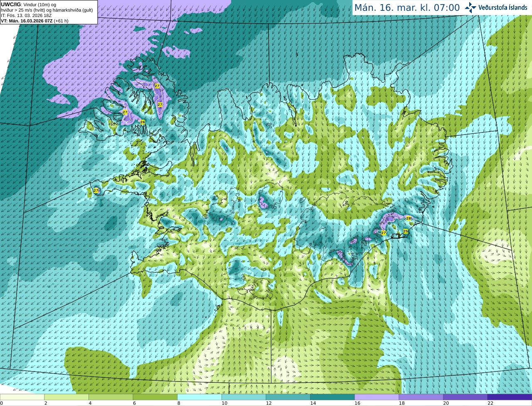Pick the 8–10 m/s light cyan legend swatch

tap(199, 397)
